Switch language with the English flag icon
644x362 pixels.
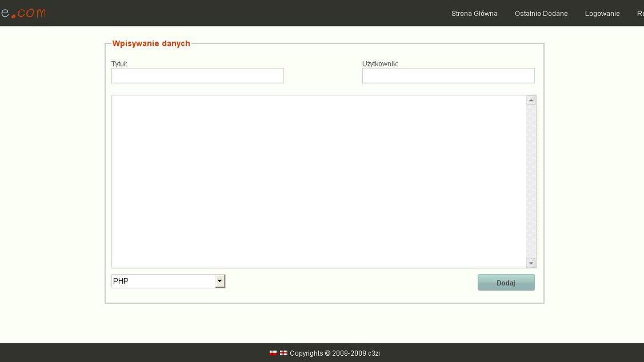[x=283, y=353]
